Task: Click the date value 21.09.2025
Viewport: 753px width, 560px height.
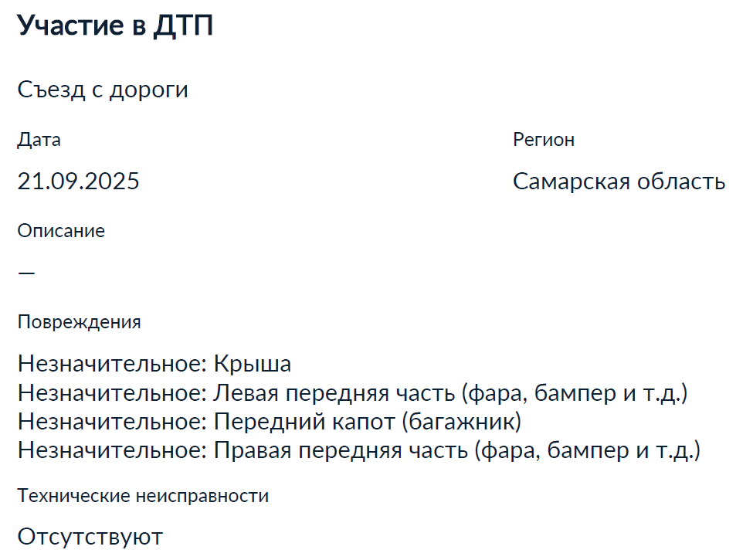Action: (x=78, y=182)
